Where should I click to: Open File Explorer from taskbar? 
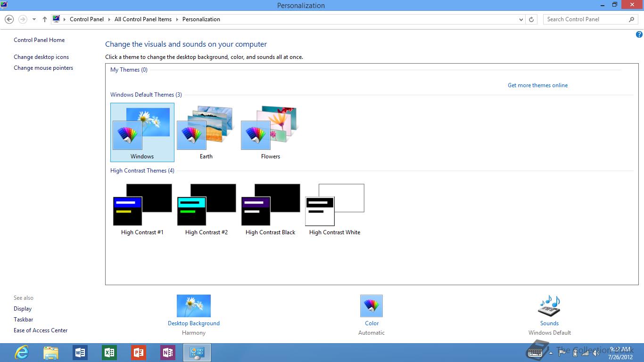tap(50, 353)
